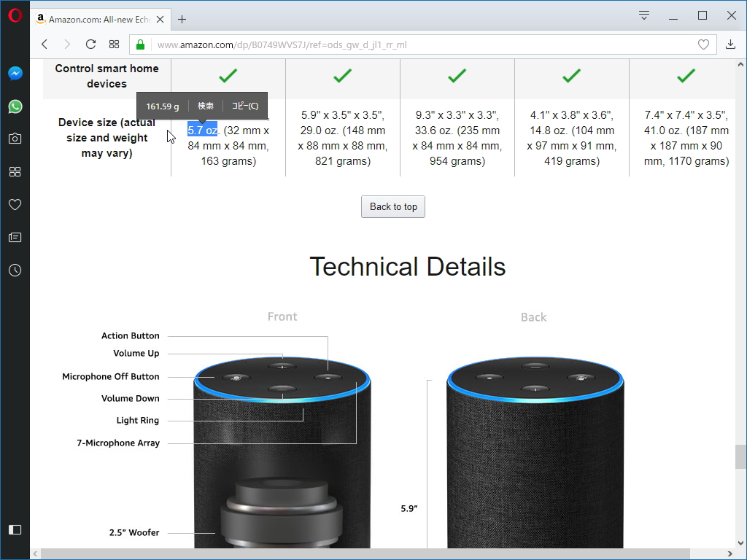Click the 419 grams device size cell

click(x=572, y=138)
